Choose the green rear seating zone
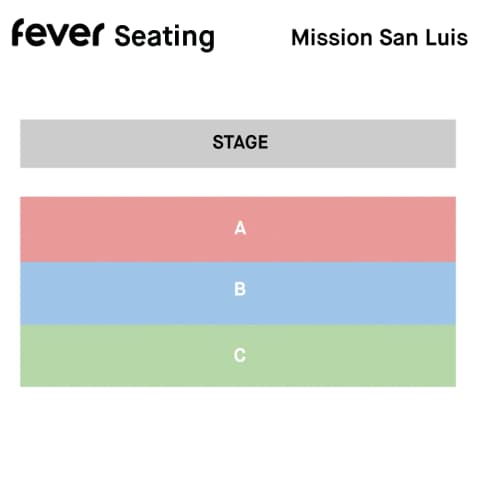Image resolution: width=480 pixels, height=480 pixels. pos(238,356)
